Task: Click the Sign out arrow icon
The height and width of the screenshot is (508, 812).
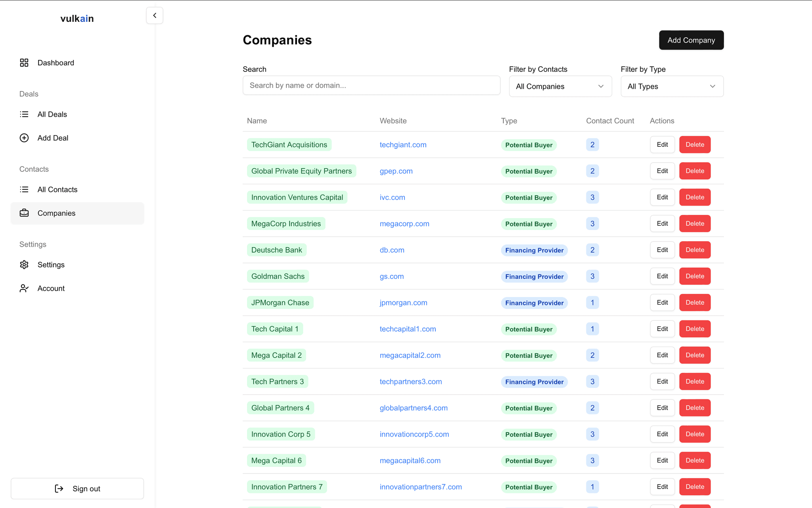Action: 59,489
